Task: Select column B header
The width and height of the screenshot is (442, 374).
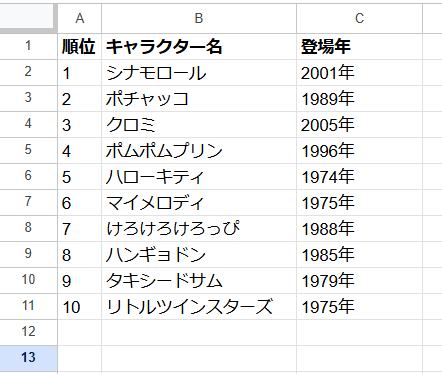Action: click(x=199, y=18)
